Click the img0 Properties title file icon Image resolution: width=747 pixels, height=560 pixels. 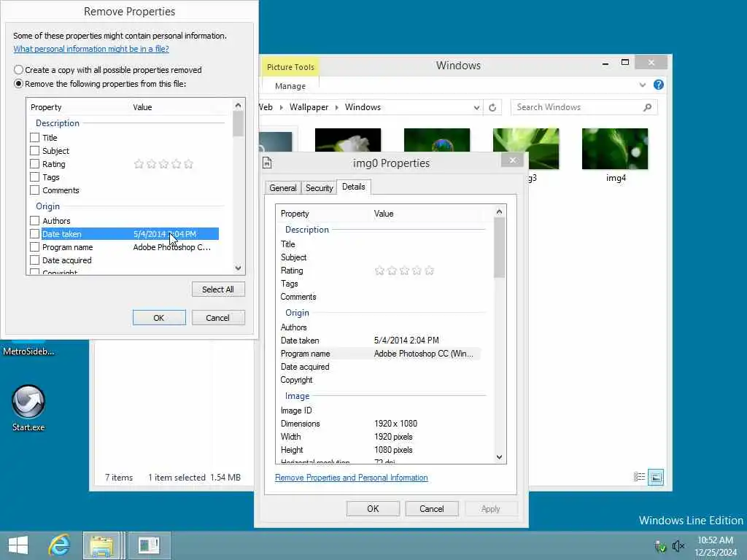click(267, 163)
